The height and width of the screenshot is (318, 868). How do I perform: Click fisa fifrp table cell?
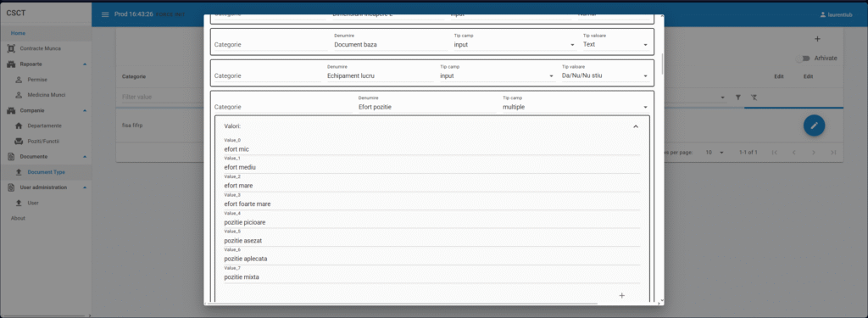[132, 126]
